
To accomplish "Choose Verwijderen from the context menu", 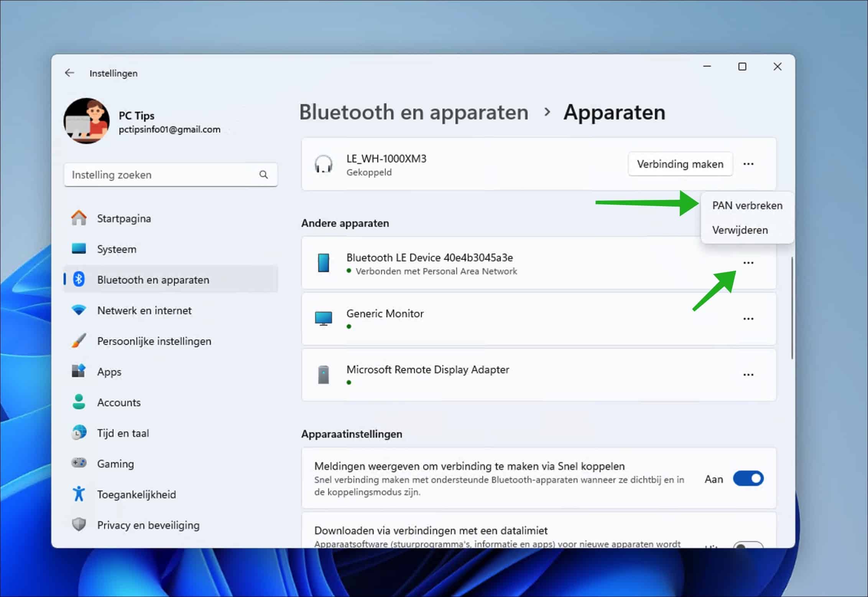I will (740, 230).
